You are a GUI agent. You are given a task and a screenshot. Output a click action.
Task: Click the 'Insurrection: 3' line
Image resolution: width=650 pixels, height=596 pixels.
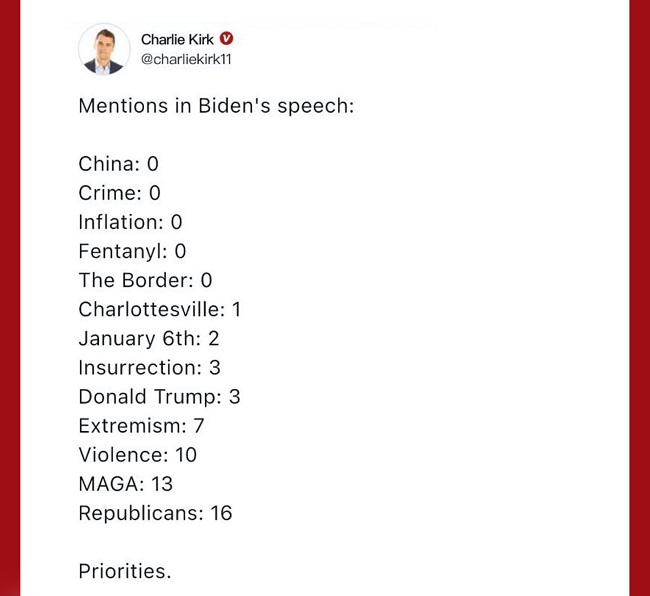150,368
